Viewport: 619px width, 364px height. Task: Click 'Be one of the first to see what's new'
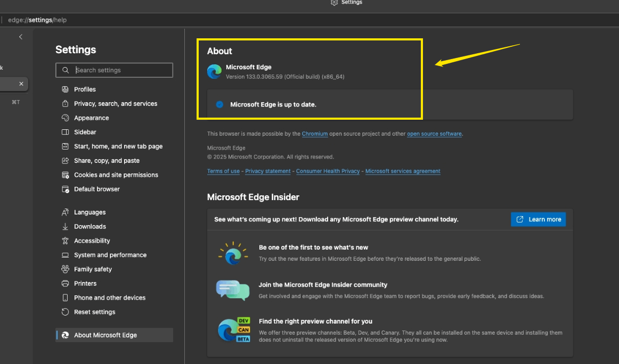(313, 247)
